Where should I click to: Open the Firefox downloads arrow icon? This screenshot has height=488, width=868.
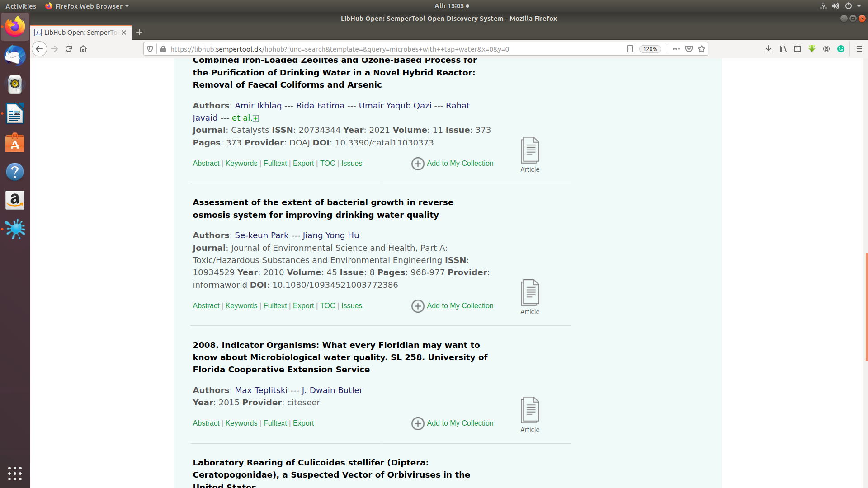click(x=769, y=49)
